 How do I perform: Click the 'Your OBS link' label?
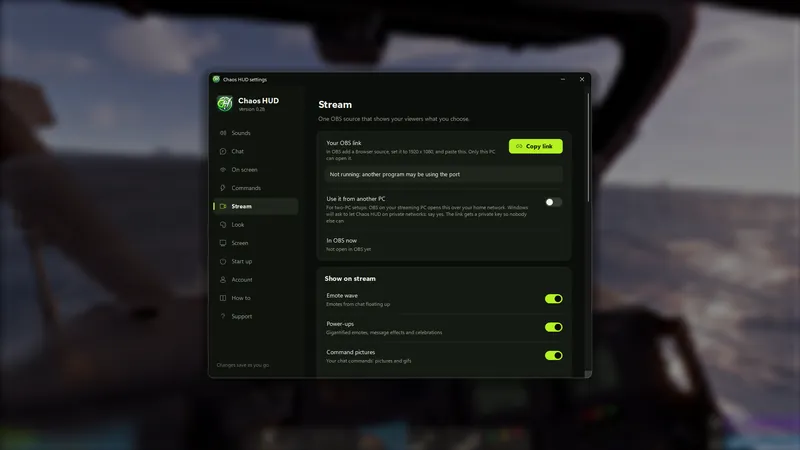tap(344, 143)
